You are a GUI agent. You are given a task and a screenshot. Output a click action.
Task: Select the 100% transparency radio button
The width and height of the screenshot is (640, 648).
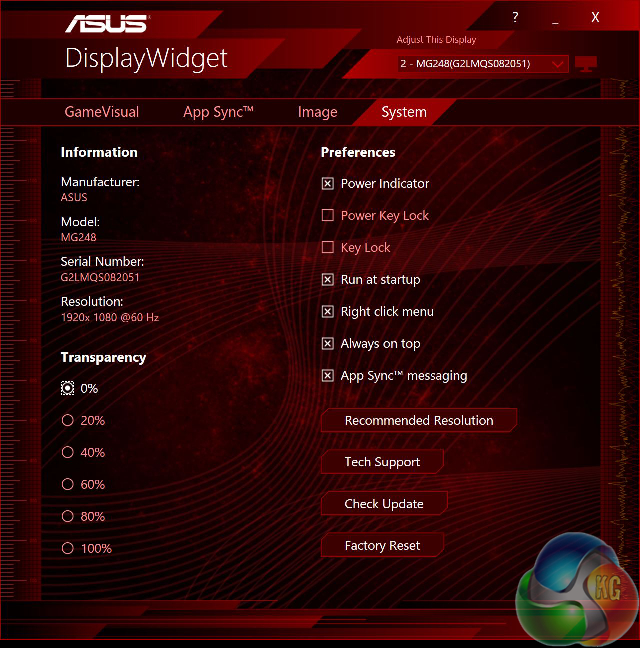(x=67, y=548)
